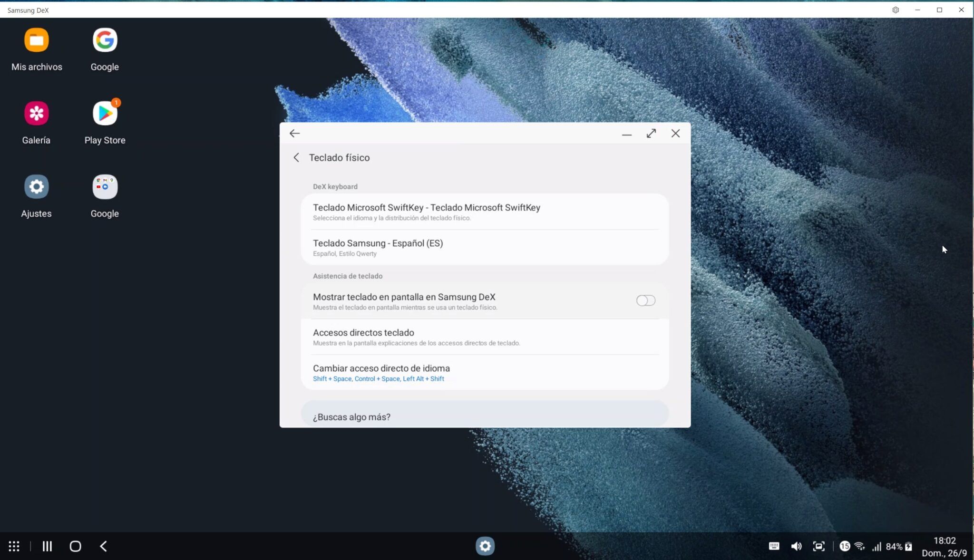Open Ajustes from the desktop

(x=37, y=186)
